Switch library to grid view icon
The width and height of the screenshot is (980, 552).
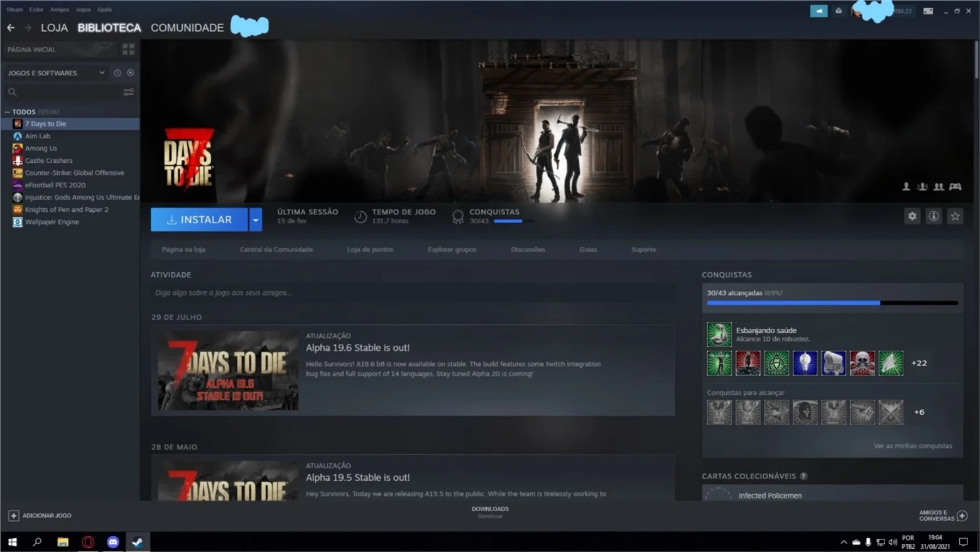pos(128,49)
